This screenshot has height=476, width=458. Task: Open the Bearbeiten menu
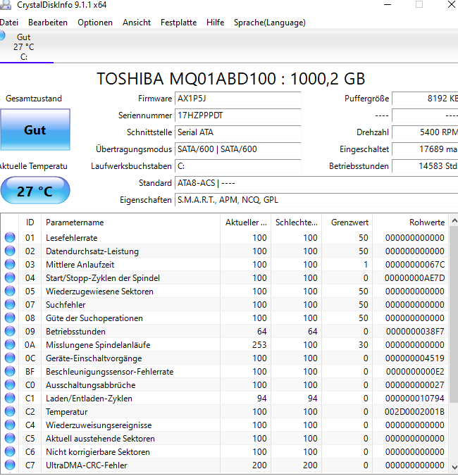(48, 23)
